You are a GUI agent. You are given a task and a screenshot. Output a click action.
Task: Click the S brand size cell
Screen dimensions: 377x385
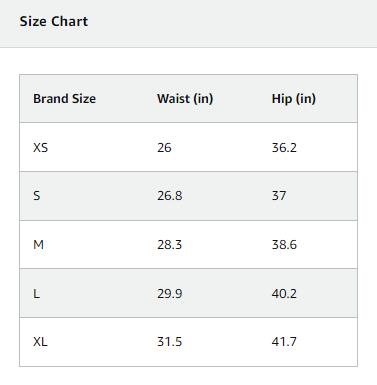[x=37, y=196]
